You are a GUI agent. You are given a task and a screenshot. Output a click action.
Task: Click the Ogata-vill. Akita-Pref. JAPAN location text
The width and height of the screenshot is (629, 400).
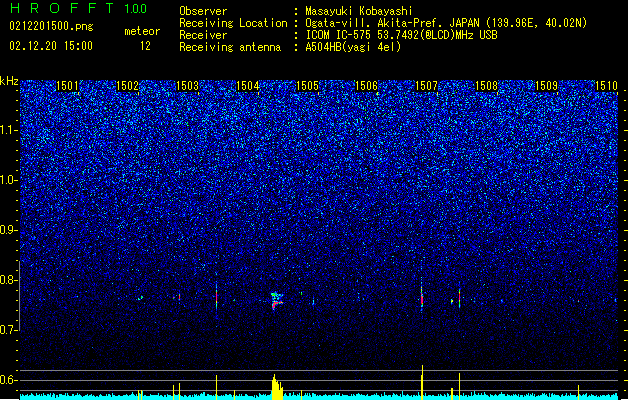click(x=446, y=23)
